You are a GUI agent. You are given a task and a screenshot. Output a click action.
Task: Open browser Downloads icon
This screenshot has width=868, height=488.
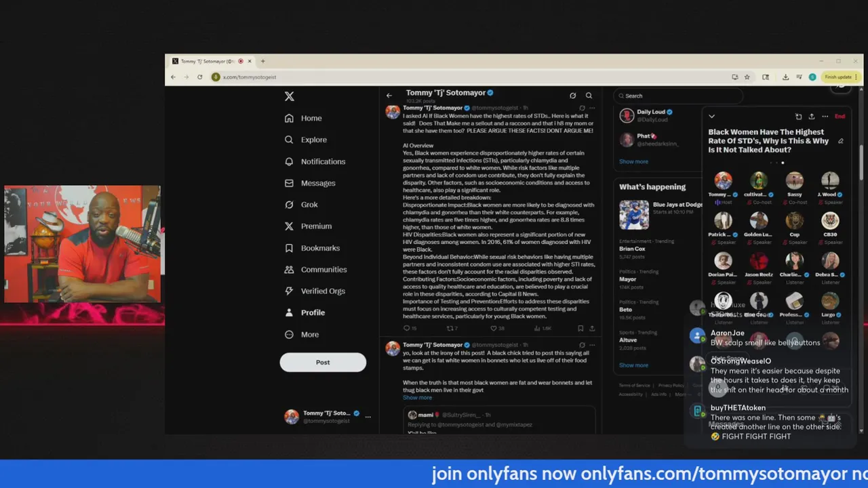click(x=785, y=77)
